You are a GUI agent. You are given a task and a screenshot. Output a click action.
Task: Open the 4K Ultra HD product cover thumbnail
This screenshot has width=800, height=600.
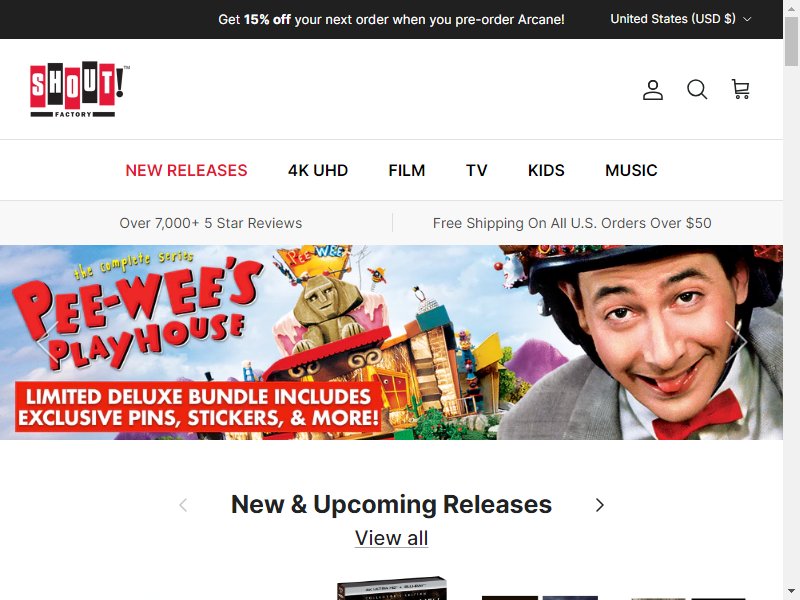click(392, 588)
